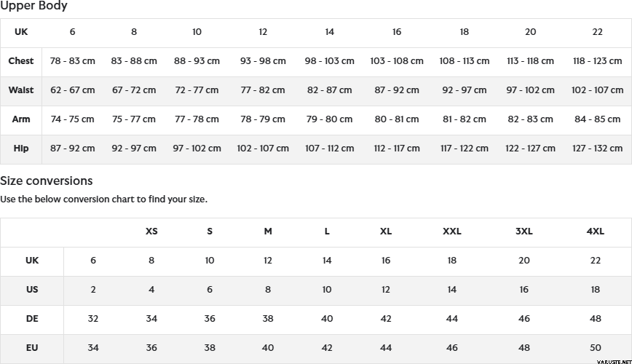Click the Size conversions heading
Screen dimensions: 632x364
pyautogui.click(x=47, y=181)
